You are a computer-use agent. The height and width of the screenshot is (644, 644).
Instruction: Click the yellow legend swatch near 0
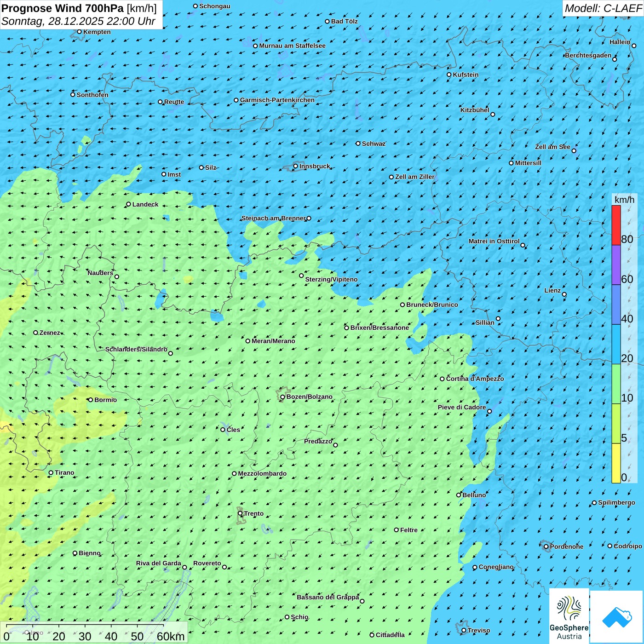click(616, 463)
